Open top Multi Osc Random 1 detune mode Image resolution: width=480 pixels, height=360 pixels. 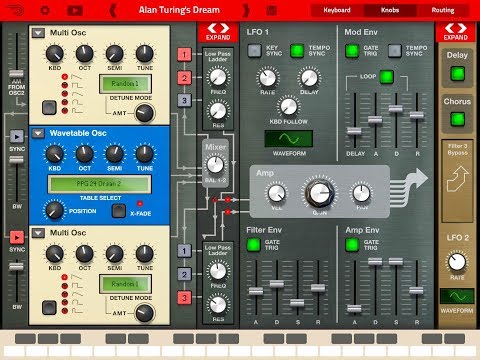(x=125, y=84)
